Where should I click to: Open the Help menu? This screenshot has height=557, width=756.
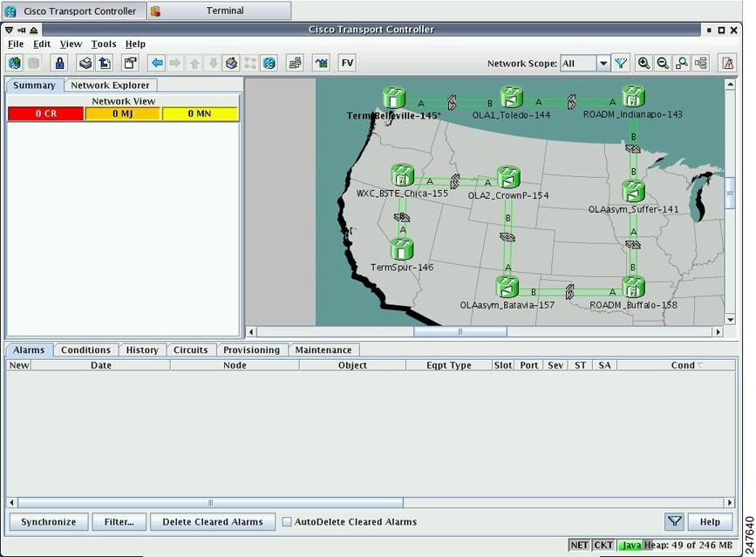tap(135, 44)
